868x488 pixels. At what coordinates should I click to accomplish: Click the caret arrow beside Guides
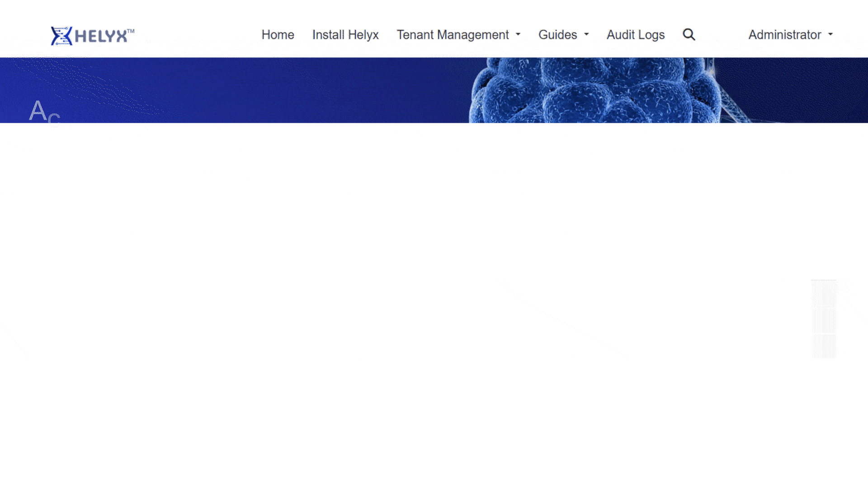(586, 35)
